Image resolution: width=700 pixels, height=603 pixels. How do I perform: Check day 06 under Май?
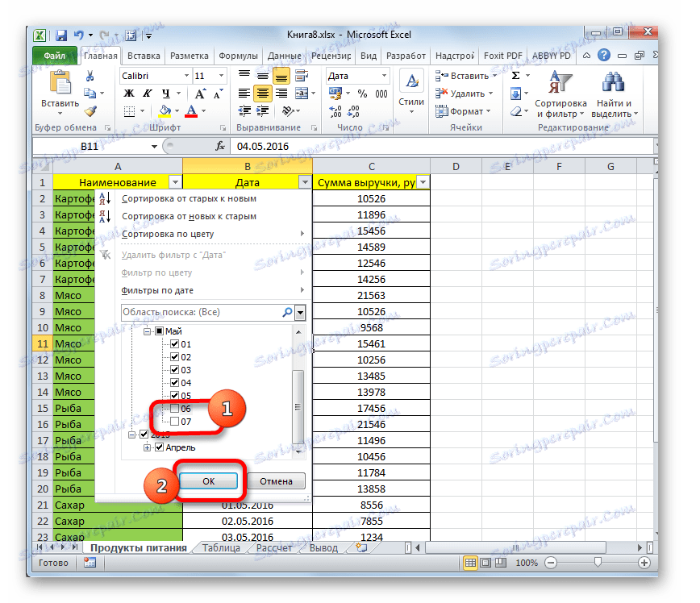coord(174,409)
